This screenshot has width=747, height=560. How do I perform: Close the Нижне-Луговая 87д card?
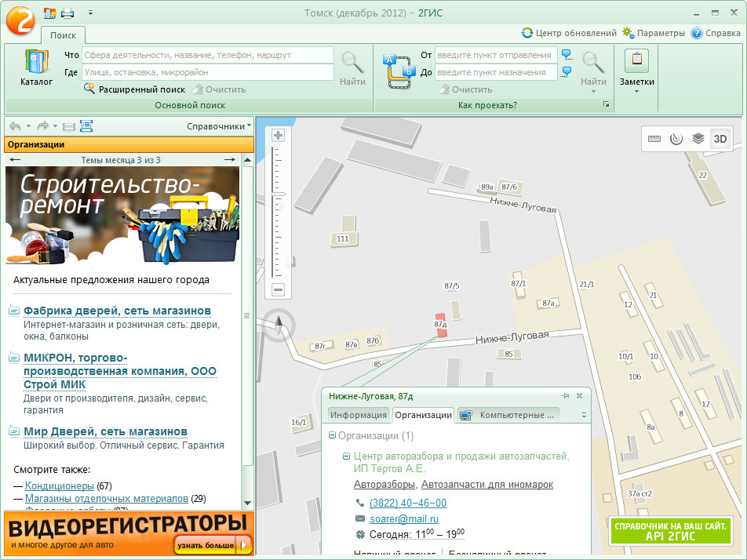579,396
